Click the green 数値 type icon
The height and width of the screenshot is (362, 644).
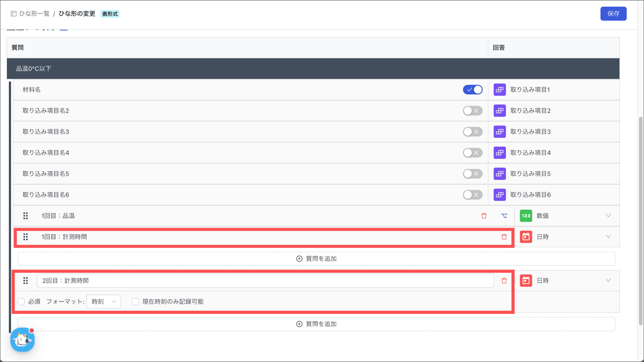point(526,216)
